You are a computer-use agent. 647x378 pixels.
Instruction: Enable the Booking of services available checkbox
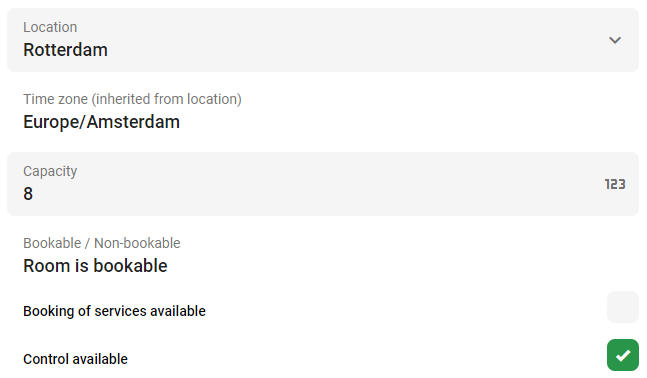(x=623, y=307)
